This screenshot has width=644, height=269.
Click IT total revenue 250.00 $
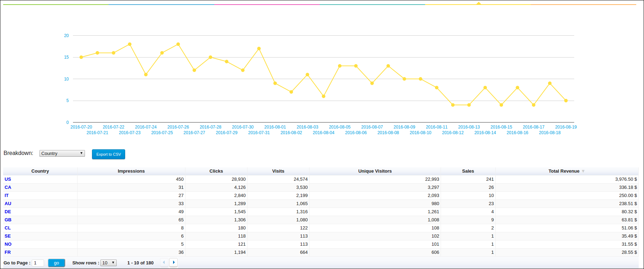coord(628,196)
